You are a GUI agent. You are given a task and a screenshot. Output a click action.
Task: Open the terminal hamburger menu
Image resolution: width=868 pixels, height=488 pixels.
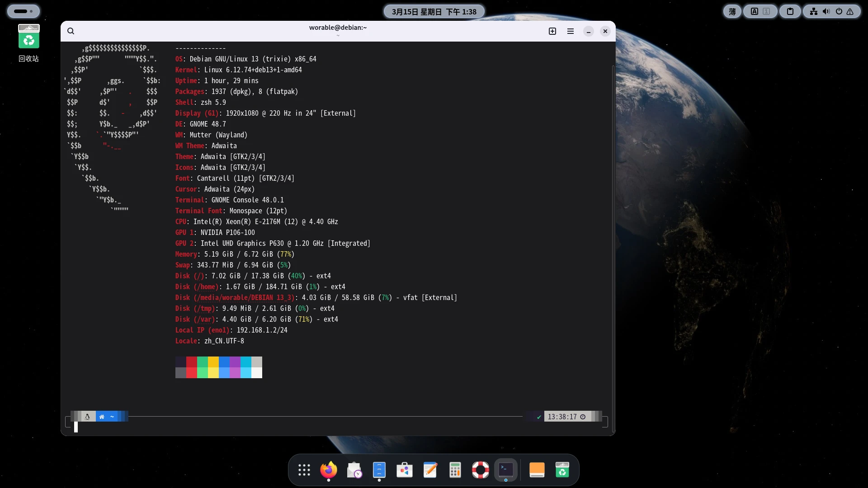pyautogui.click(x=570, y=31)
